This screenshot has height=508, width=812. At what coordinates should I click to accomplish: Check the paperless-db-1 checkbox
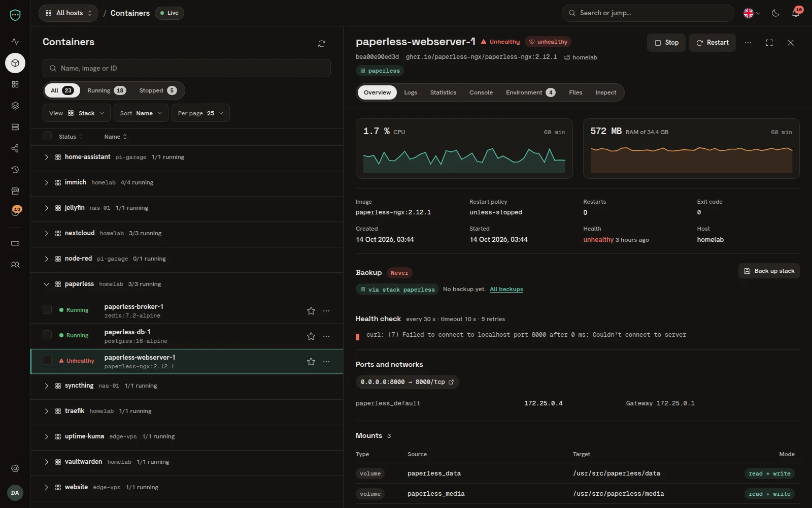(47, 335)
